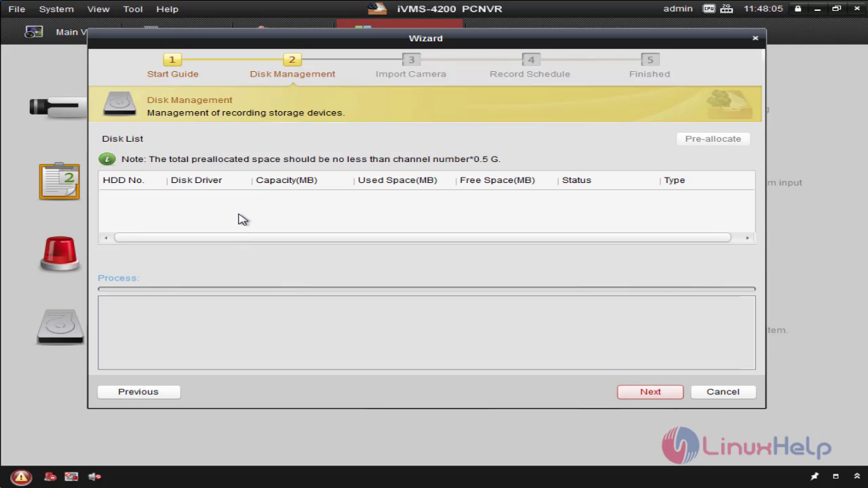The image size is (868, 488).
Task: Click the lock icon in title bar
Action: pyautogui.click(x=797, y=9)
